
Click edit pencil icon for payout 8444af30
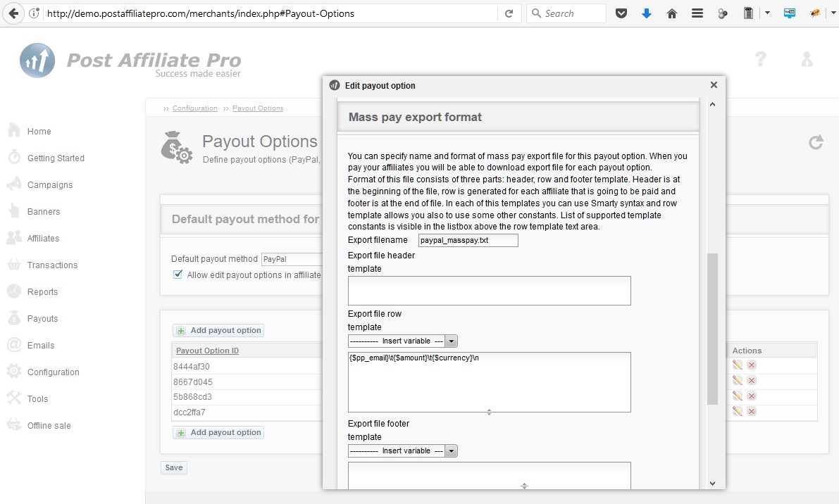click(737, 365)
